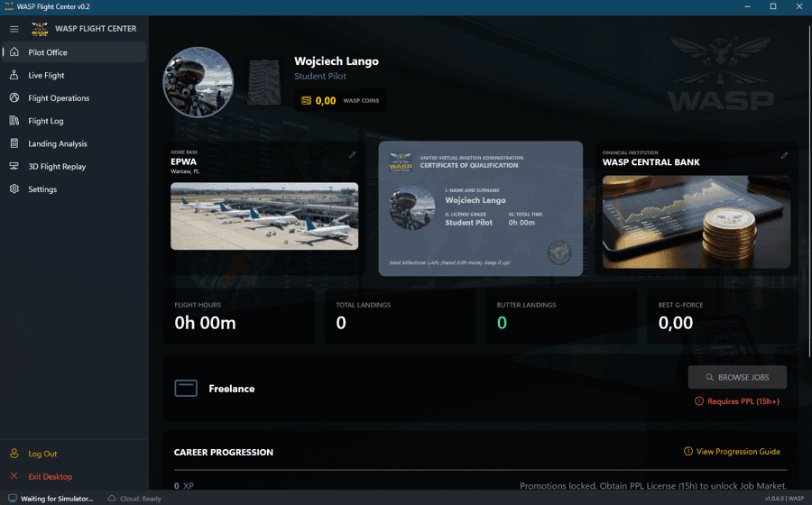Click the Log Out link
The image size is (812, 505).
pyautogui.click(x=42, y=454)
